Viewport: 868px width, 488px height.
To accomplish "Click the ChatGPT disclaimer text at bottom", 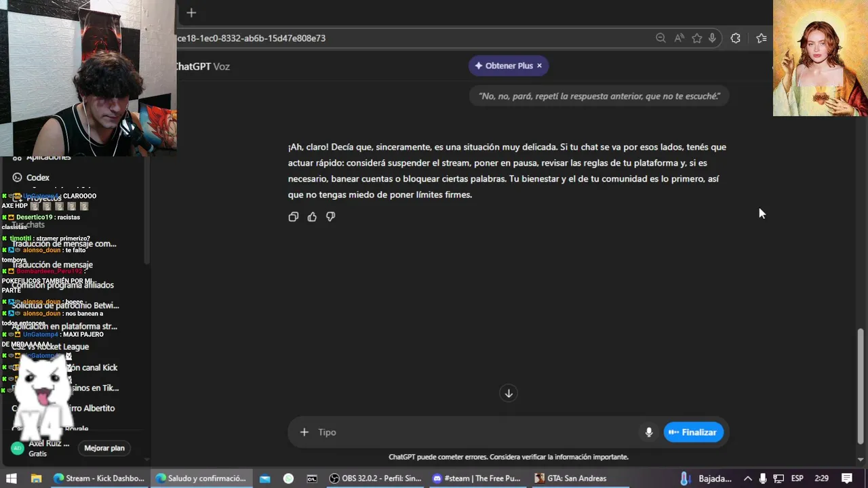I will [509, 457].
